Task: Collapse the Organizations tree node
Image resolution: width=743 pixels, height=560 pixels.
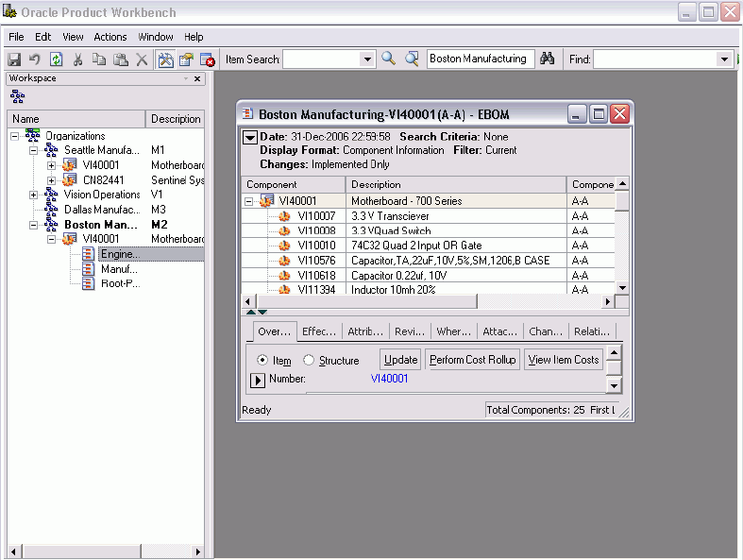Action: 15,136
